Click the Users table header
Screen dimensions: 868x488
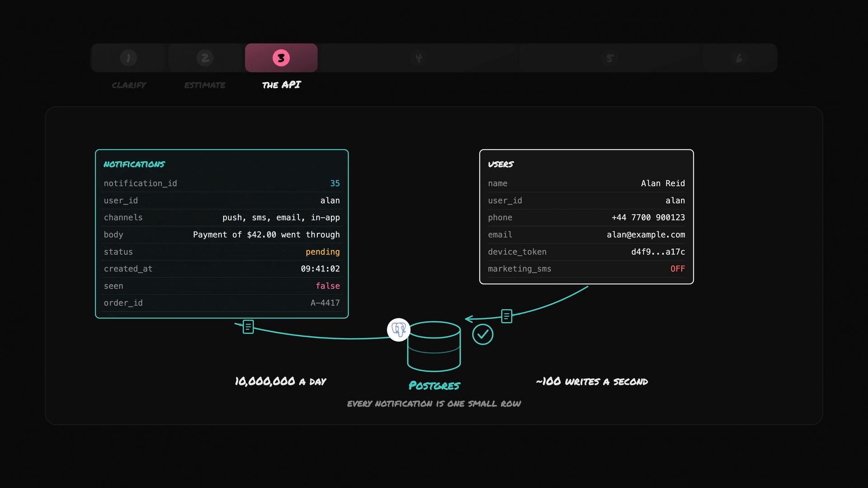(x=501, y=164)
